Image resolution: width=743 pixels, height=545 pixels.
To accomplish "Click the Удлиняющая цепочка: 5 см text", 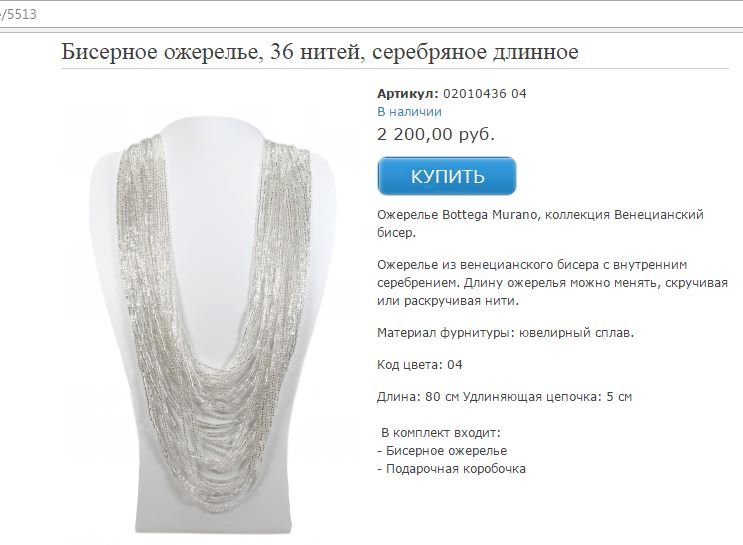I will pyautogui.click(x=547, y=397).
